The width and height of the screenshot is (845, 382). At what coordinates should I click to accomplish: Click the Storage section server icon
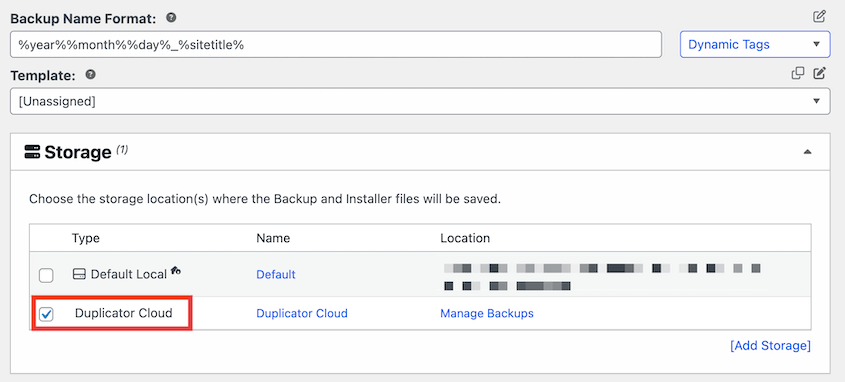32,152
